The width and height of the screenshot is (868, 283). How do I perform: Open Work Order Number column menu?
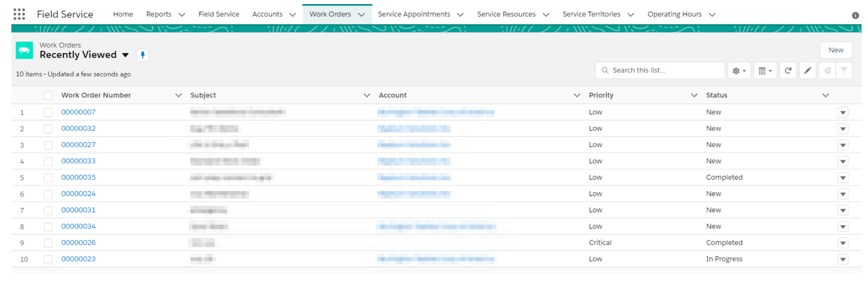click(178, 95)
